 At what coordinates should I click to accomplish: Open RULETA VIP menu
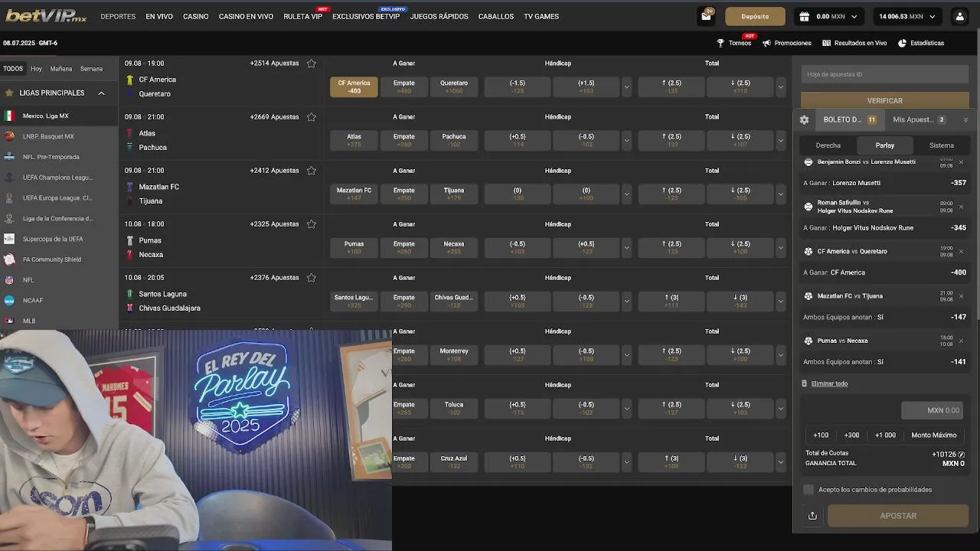pos(303,16)
